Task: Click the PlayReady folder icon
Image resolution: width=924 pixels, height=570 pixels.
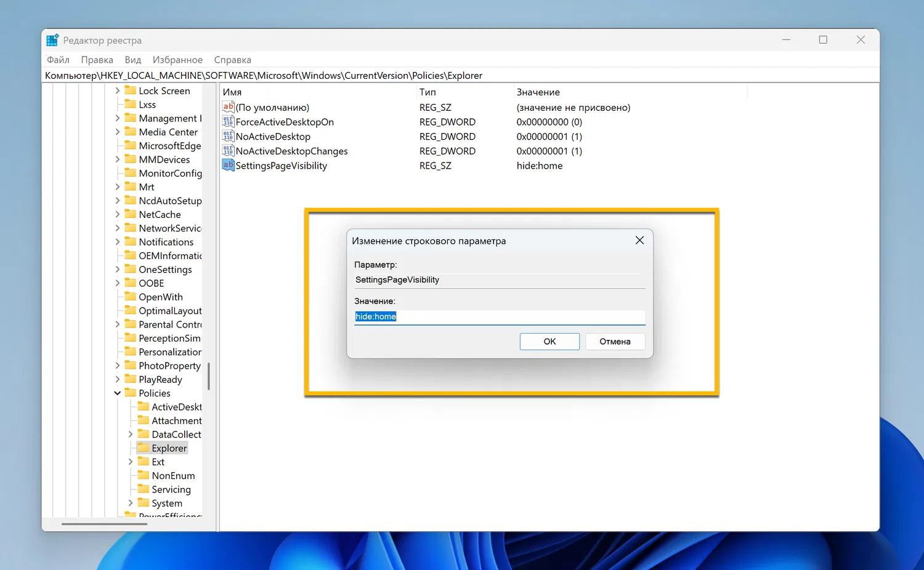Action: (x=130, y=379)
